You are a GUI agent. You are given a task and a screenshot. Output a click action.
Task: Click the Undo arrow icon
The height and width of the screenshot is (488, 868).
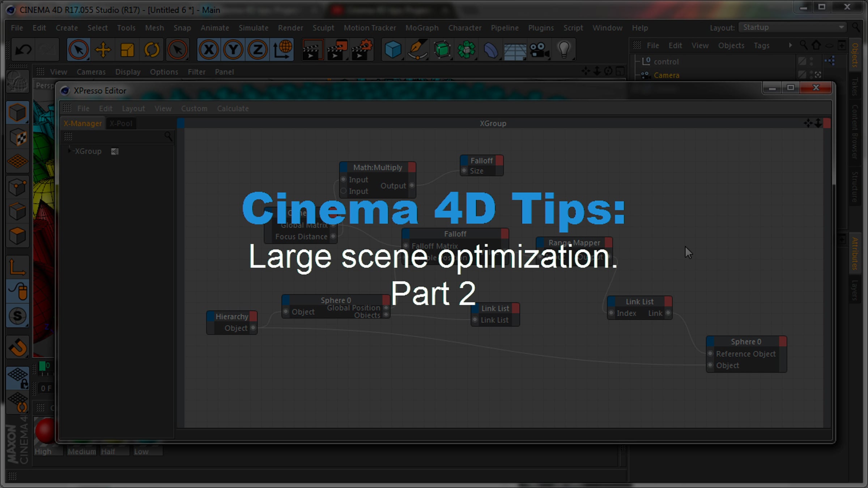24,50
